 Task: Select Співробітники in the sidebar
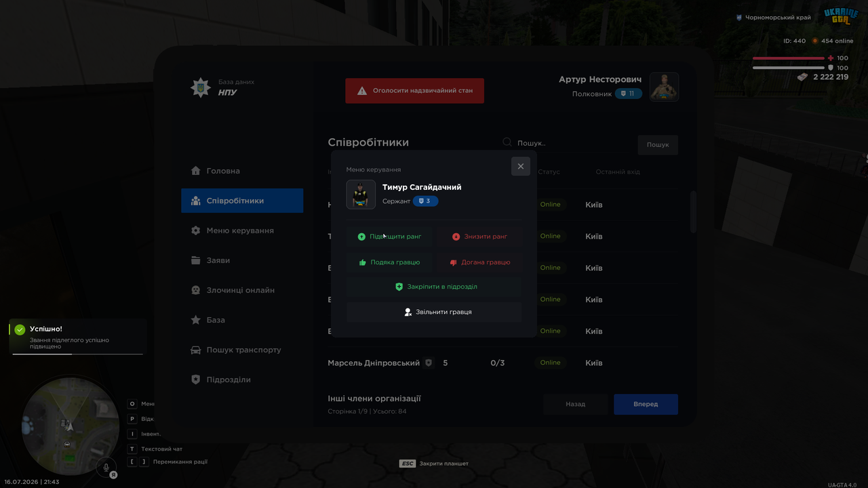[242, 201]
